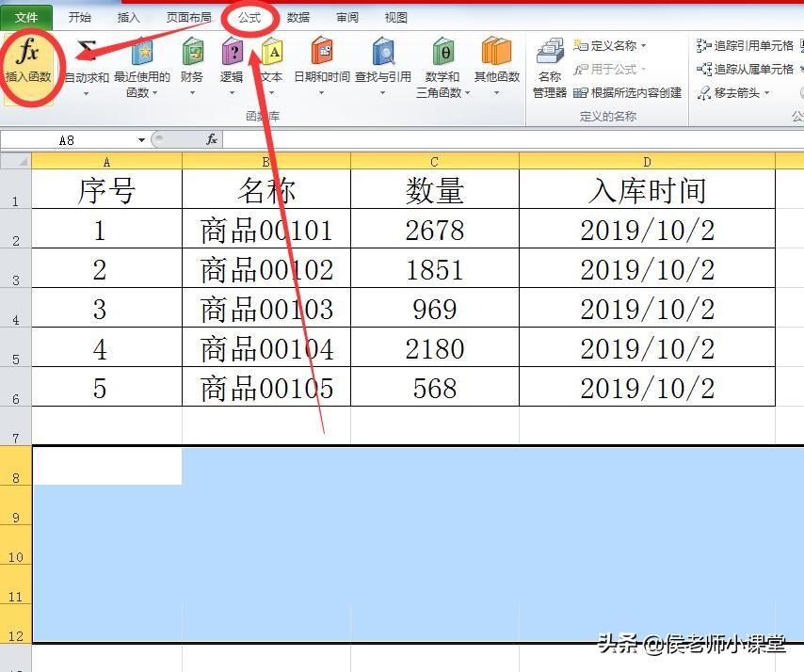Switch to the Insert (插入) tab
This screenshot has width=804, height=672.
click(128, 18)
